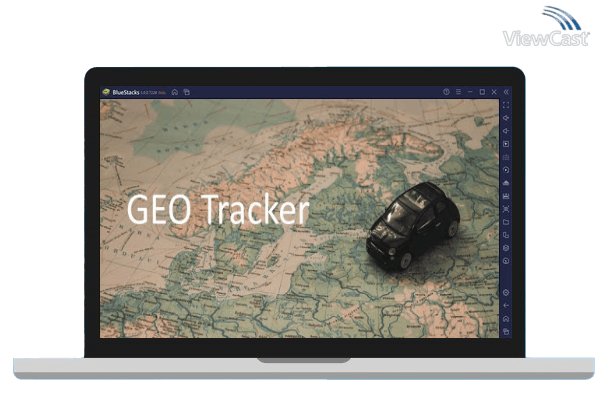The image size is (602, 414).
Task: Click the ViewCast logo
Action: point(546,26)
